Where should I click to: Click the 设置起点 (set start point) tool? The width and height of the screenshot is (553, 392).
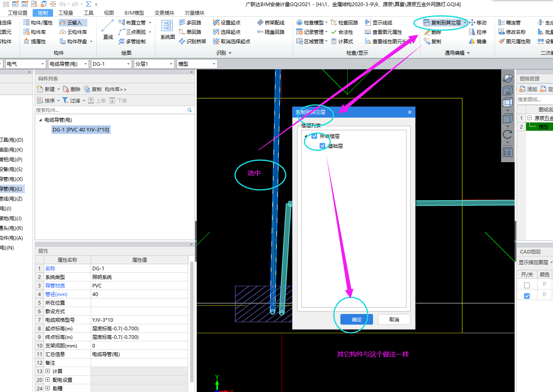click(227, 22)
